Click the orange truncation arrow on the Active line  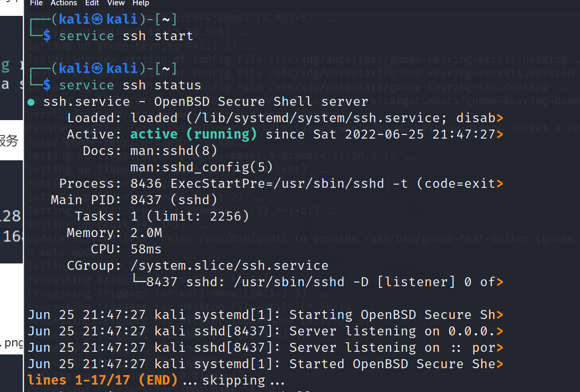pos(500,134)
